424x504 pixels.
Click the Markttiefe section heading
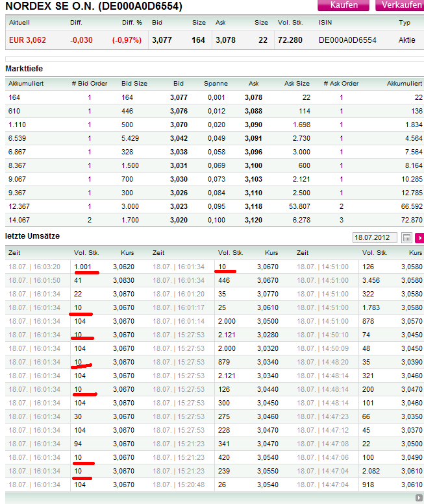pos(24,69)
